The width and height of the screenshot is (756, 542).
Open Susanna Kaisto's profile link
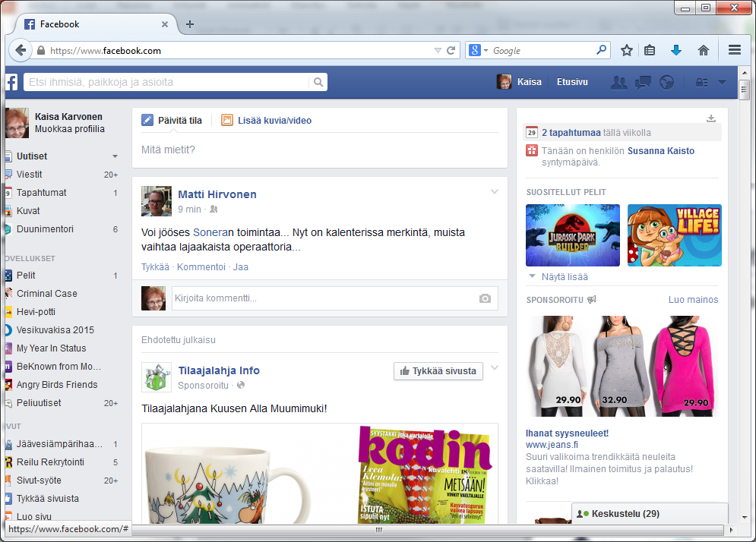coord(660,151)
